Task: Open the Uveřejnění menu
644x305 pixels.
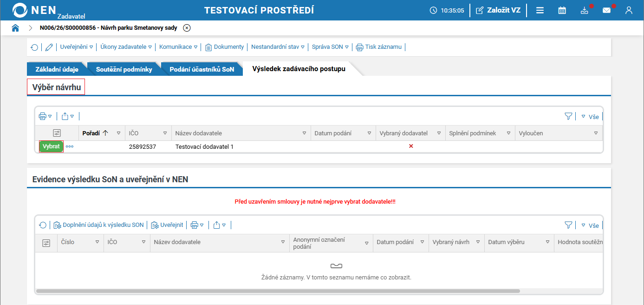Action: tap(77, 47)
